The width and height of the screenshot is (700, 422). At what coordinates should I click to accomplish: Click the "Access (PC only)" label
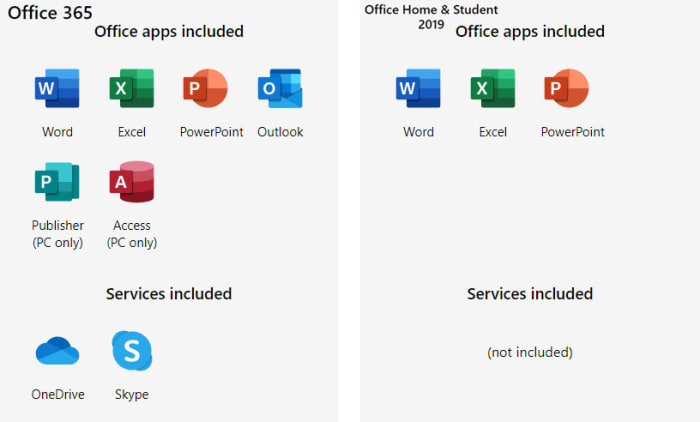(132, 234)
